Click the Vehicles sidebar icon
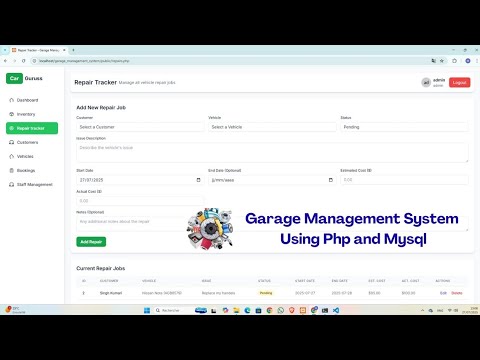The image size is (480, 360). (x=12, y=156)
